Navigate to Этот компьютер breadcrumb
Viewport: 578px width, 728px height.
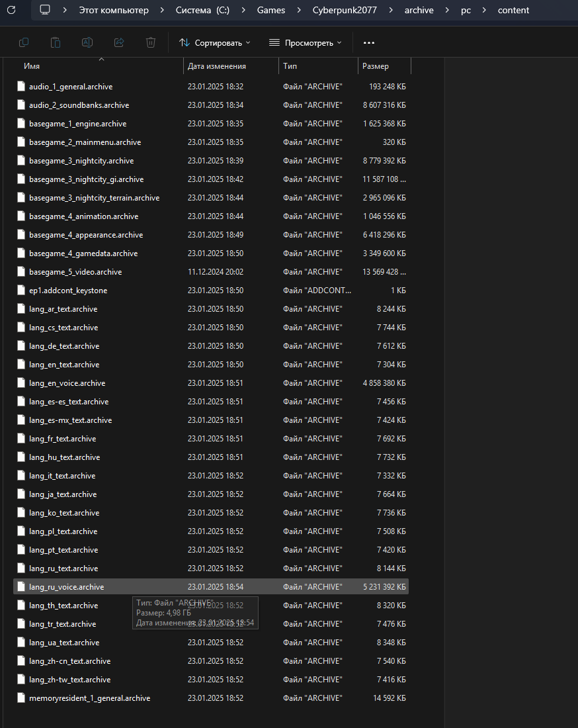point(114,10)
